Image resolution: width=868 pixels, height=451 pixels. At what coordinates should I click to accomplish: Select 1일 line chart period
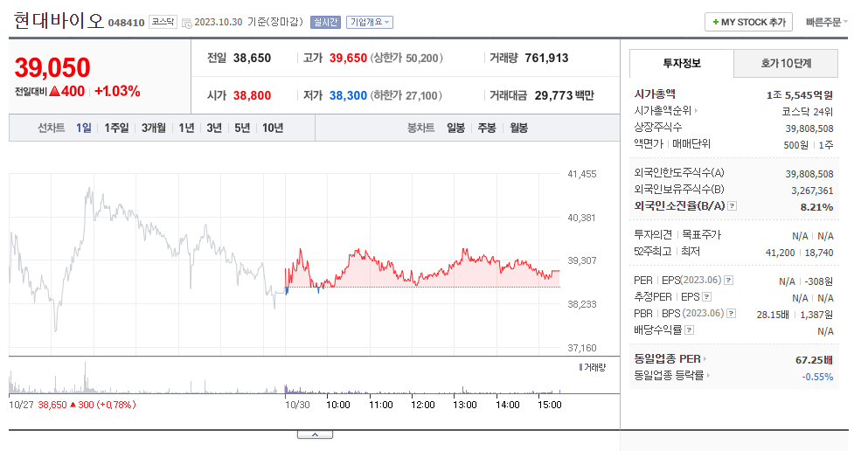(x=84, y=128)
